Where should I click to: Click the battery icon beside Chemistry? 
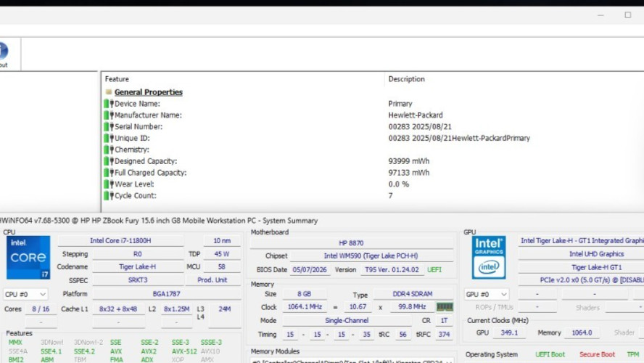point(109,150)
